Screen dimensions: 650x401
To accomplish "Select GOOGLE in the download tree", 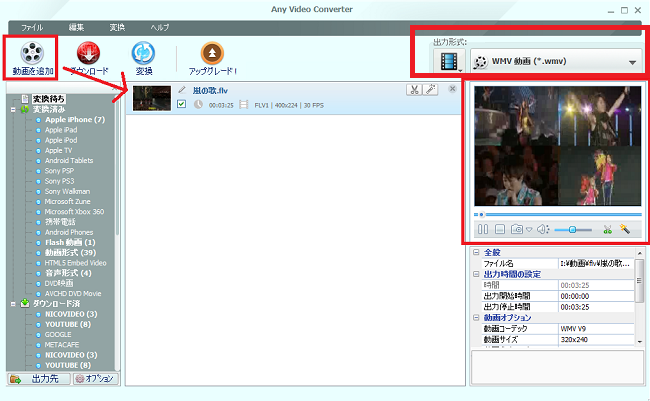I will pyautogui.click(x=58, y=334).
